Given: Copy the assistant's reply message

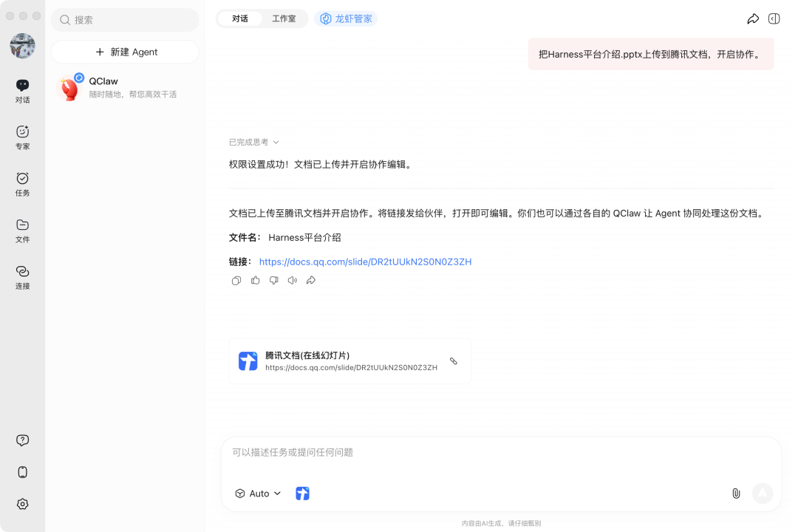Looking at the screenshot, I should [236, 280].
